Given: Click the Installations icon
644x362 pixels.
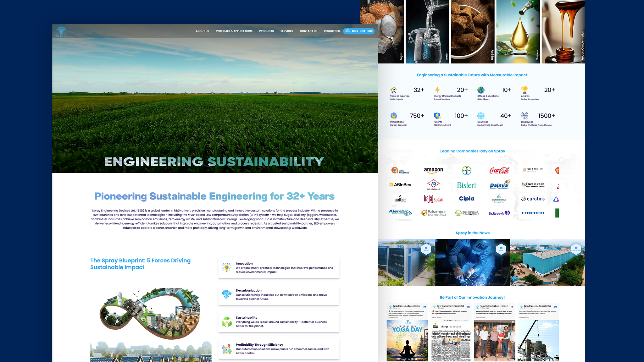Looking at the screenshot, I should coord(394,116).
